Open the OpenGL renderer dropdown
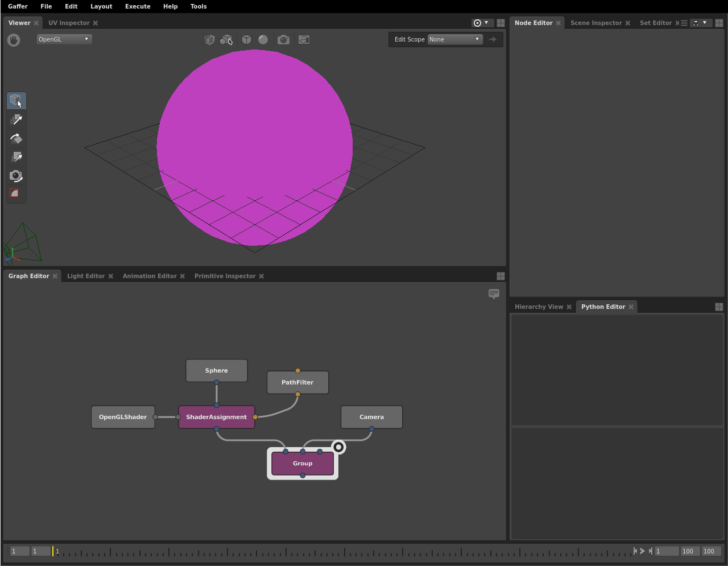The width and height of the screenshot is (728, 566). [64, 39]
